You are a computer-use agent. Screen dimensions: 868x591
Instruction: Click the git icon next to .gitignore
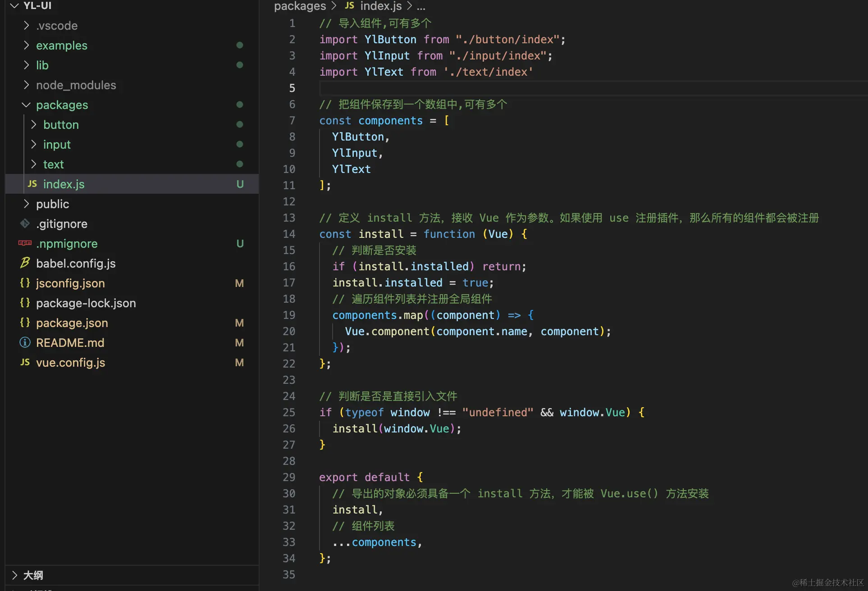pos(25,223)
